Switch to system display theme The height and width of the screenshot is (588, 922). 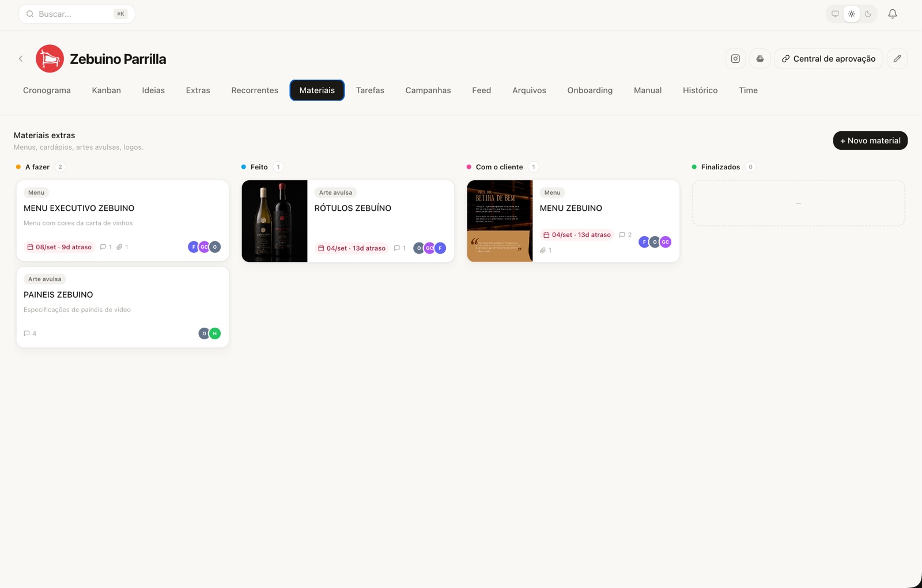[x=835, y=14]
